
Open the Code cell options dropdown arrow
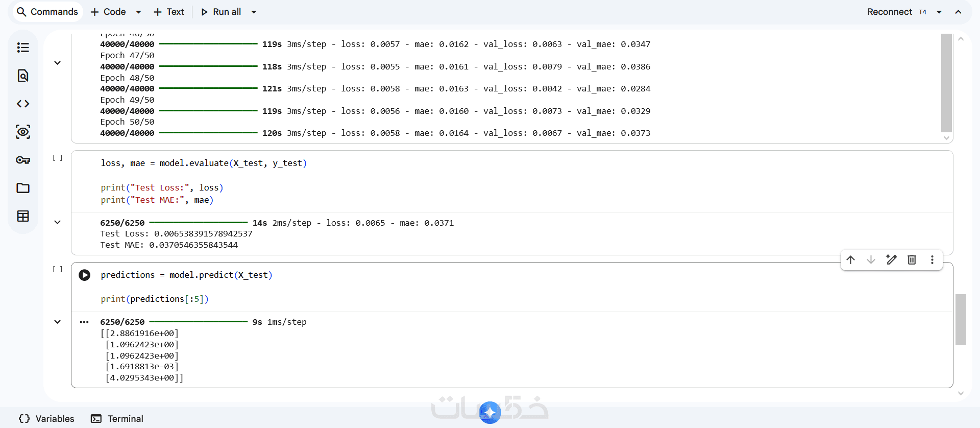[x=138, y=12]
